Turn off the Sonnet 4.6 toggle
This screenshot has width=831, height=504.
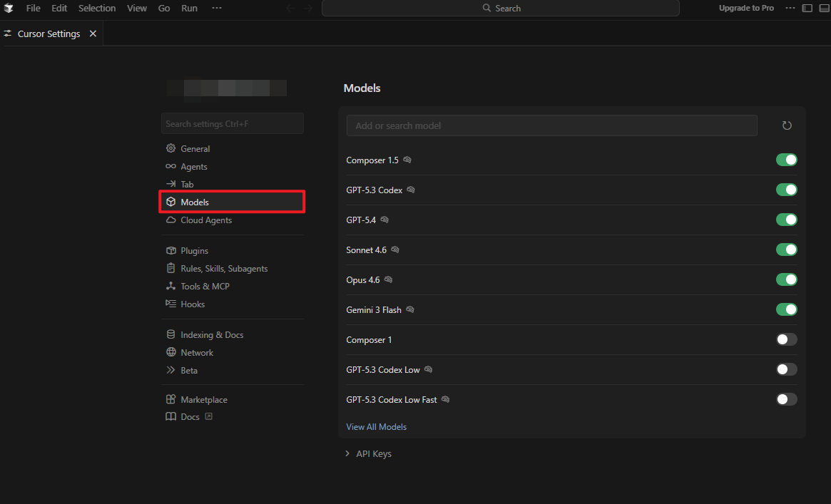(787, 250)
